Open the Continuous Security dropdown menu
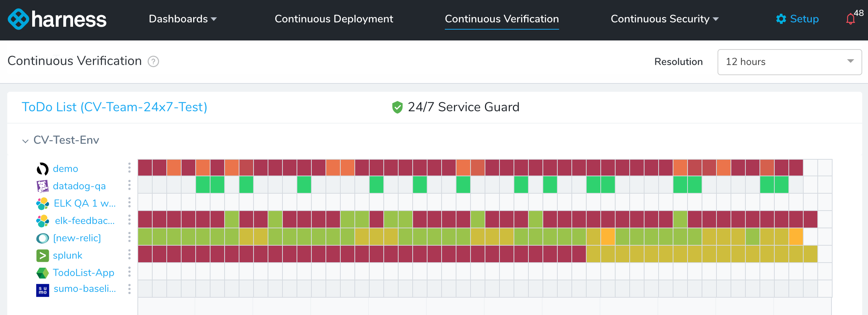Screen dimensions: 868x315 tap(665, 19)
